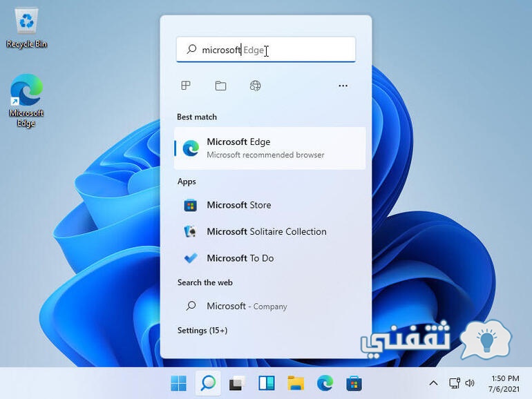The height and width of the screenshot is (399, 532).
Task: Search the web for Microsoft - Company
Action: pyautogui.click(x=269, y=306)
